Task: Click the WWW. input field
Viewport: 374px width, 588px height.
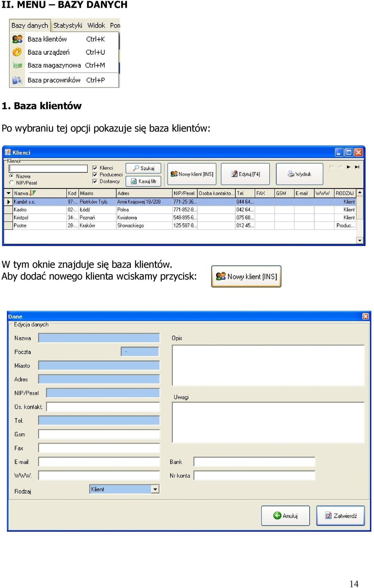Action: [x=99, y=475]
